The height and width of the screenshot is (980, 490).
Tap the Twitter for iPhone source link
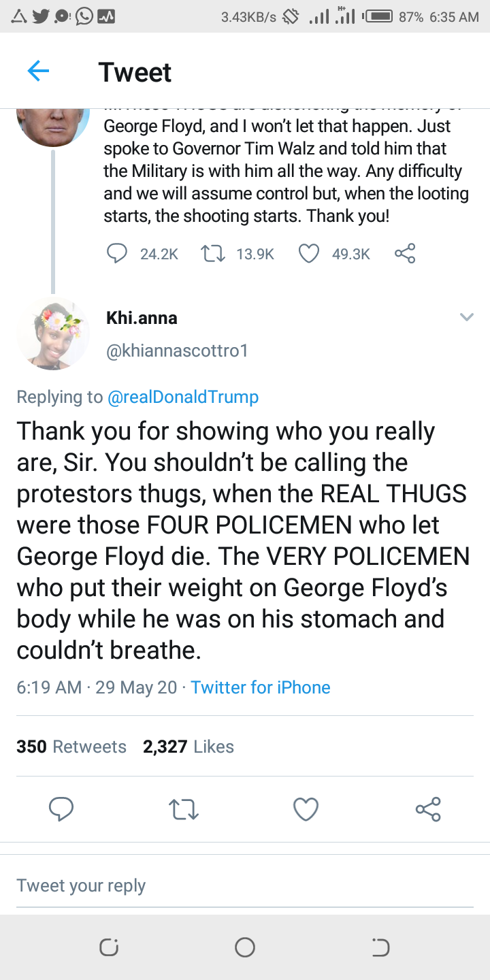(x=260, y=687)
